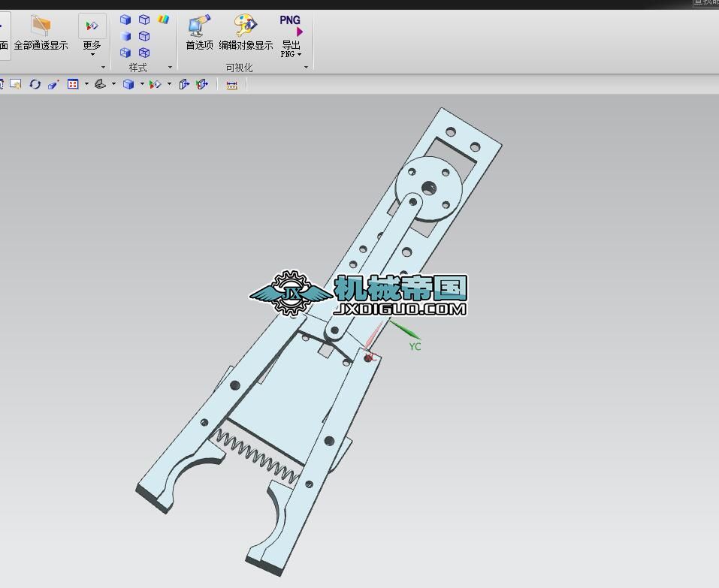The width and height of the screenshot is (719, 588).
Task: Toggle the display style picker next to 更多
Action: pos(90,26)
